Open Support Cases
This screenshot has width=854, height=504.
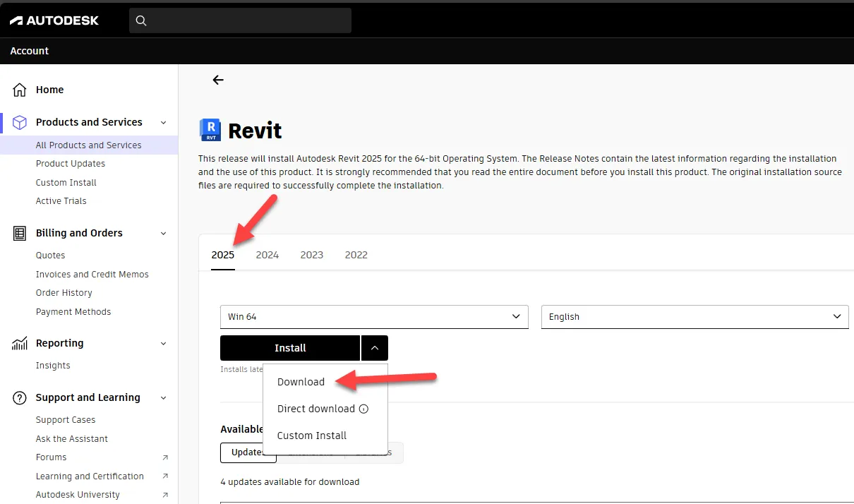pyautogui.click(x=66, y=420)
